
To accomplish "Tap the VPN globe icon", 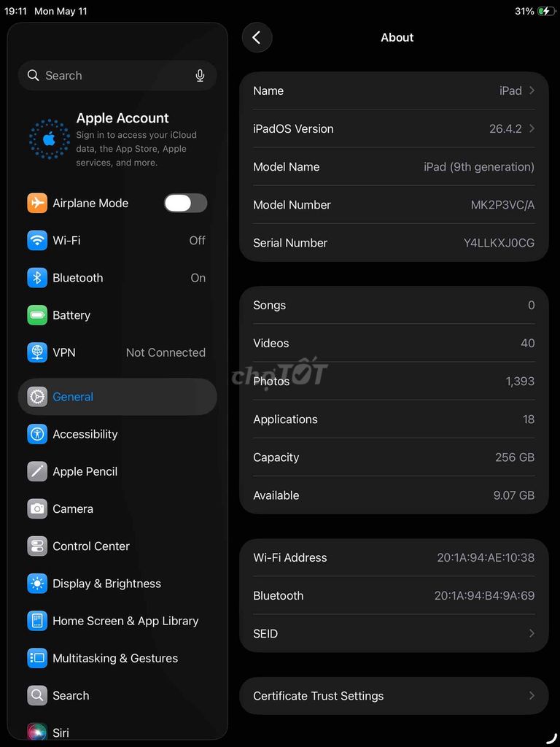I will tap(37, 352).
